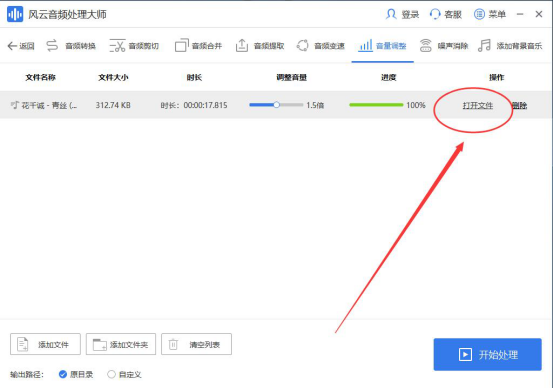Switch to the 音频合并 tab
The width and height of the screenshot is (553, 388).
(x=198, y=46)
